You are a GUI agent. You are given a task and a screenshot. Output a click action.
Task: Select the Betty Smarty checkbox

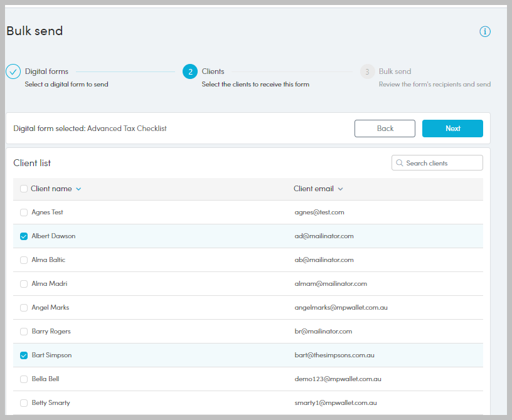[x=24, y=403]
